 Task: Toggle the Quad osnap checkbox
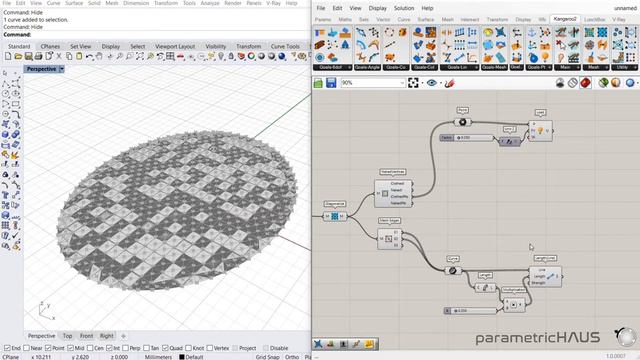(x=165, y=348)
